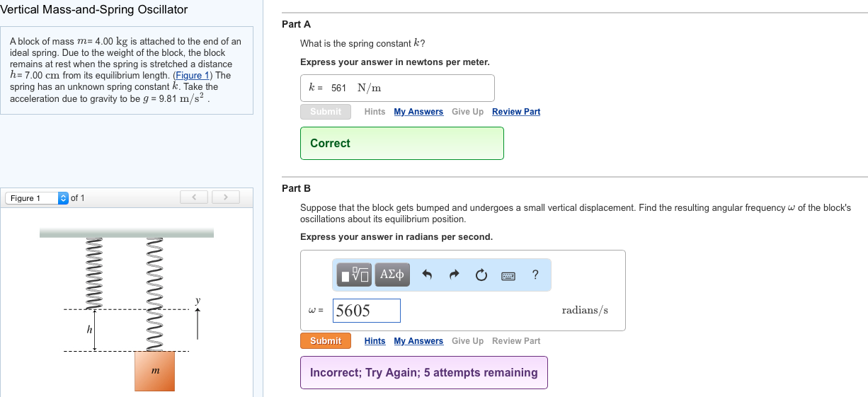Screen dimensions: 868x397
Task: Click the orange block m in figure
Action: [x=155, y=372]
